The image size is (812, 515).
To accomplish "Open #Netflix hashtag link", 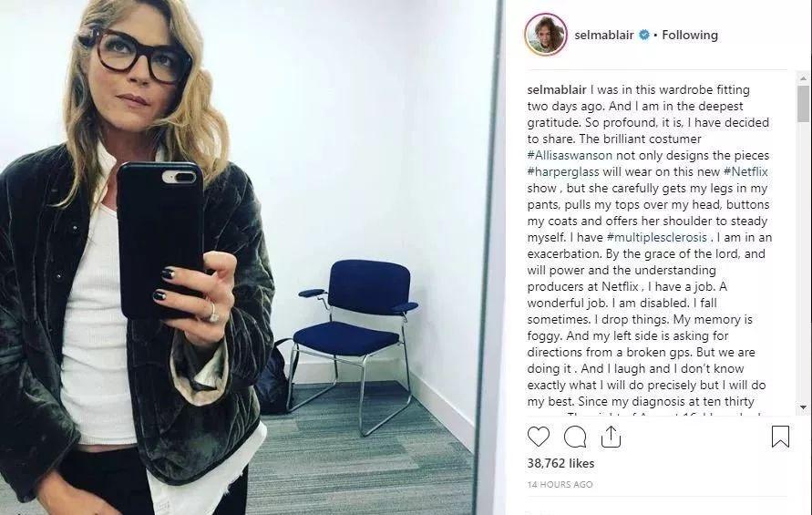I will (x=745, y=171).
